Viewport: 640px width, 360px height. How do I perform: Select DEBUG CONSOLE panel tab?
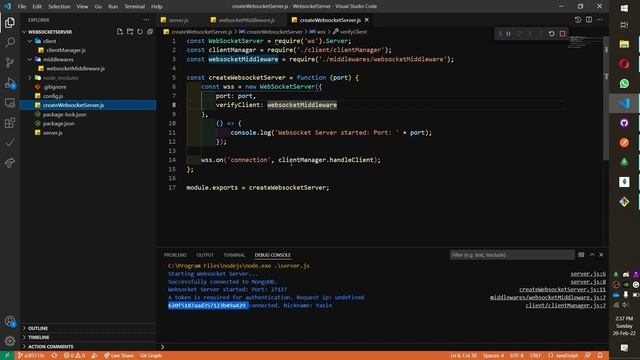tap(273, 255)
